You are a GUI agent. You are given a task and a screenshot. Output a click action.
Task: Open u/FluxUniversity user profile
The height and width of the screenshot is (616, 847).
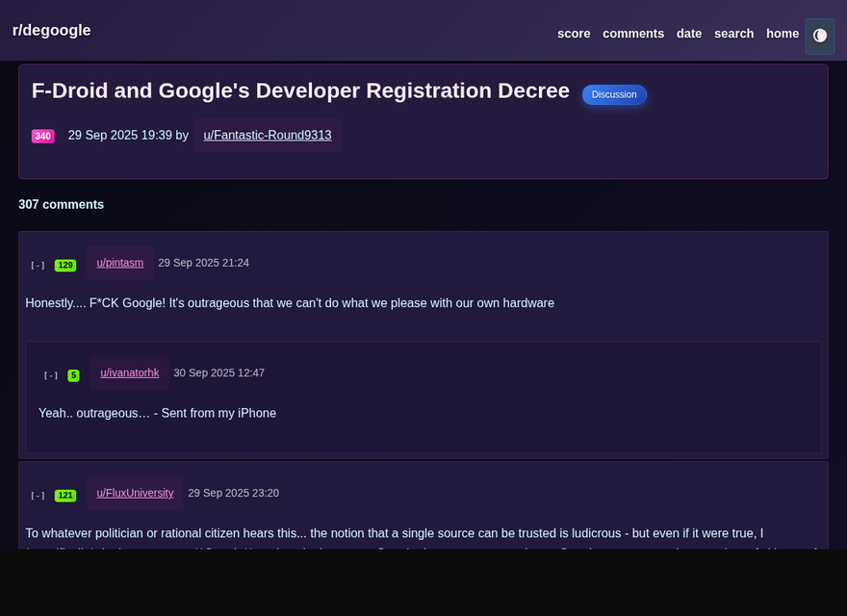pyautogui.click(x=135, y=493)
